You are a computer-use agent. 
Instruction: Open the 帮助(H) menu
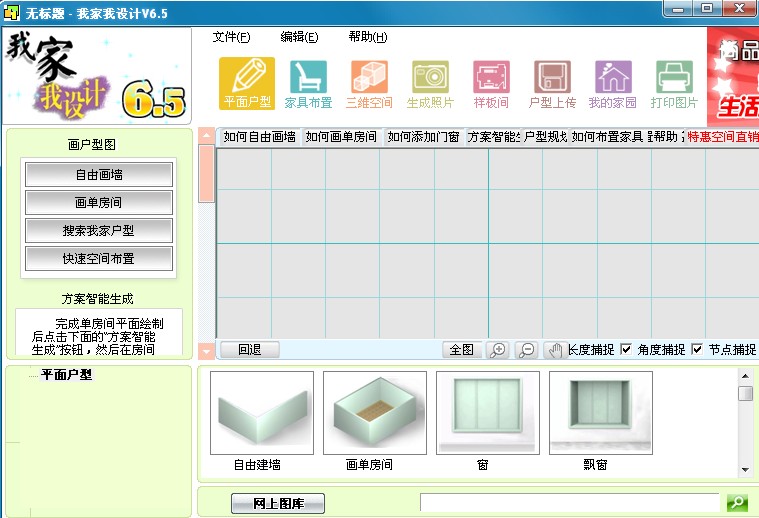(x=367, y=37)
